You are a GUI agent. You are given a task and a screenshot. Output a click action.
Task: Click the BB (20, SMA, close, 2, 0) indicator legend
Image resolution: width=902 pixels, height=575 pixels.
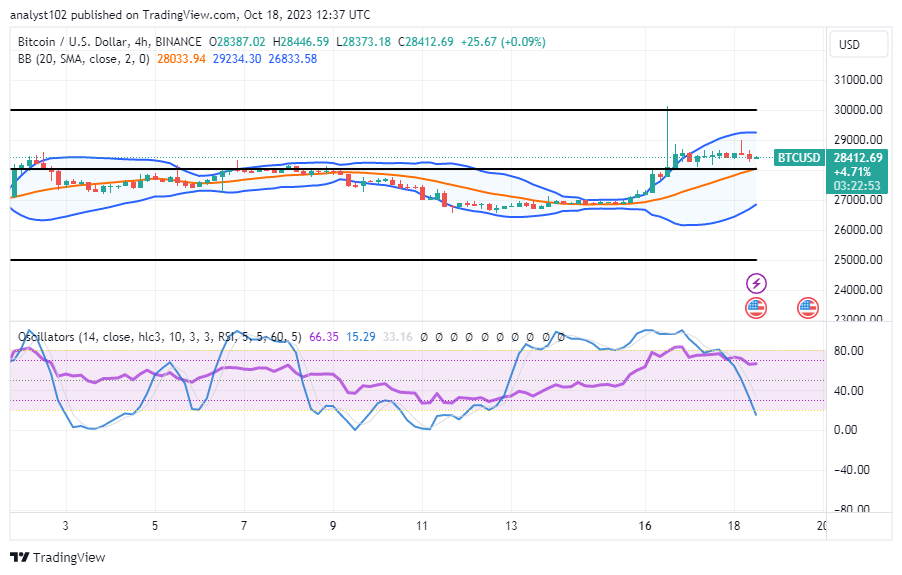(84, 59)
